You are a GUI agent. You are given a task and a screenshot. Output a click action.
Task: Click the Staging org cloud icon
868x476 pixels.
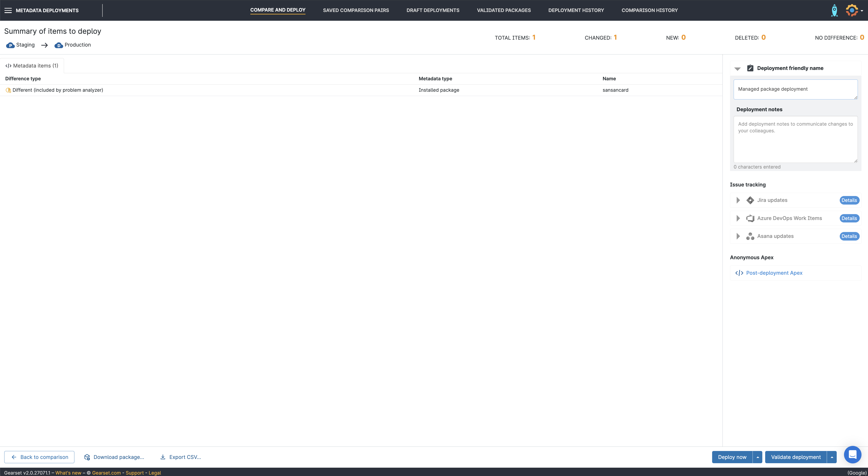(10, 45)
